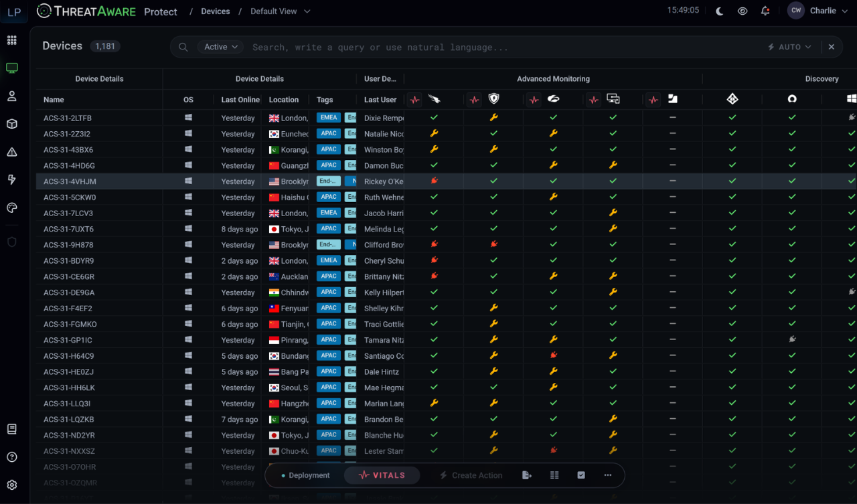Image resolution: width=857 pixels, height=504 pixels.
Task: Open the device ACS-31-4VHJM
Action: coord(70,181)
